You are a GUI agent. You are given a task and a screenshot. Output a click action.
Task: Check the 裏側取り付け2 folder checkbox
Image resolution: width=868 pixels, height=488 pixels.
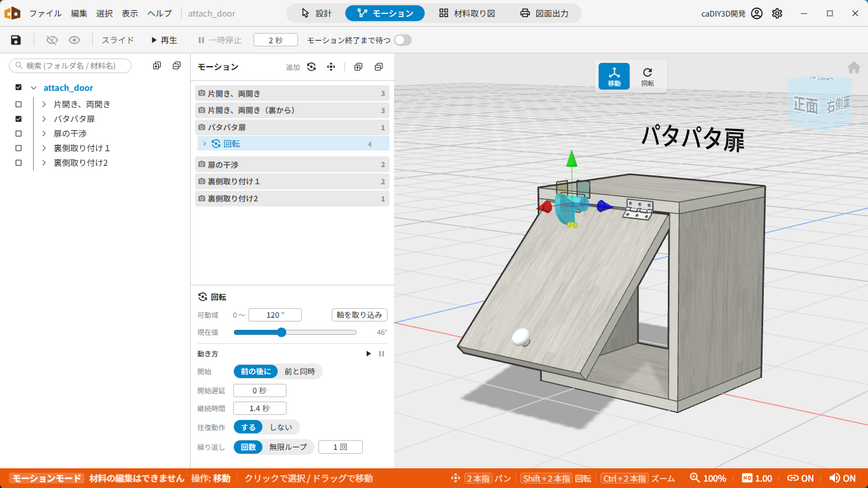coord(18,163)
